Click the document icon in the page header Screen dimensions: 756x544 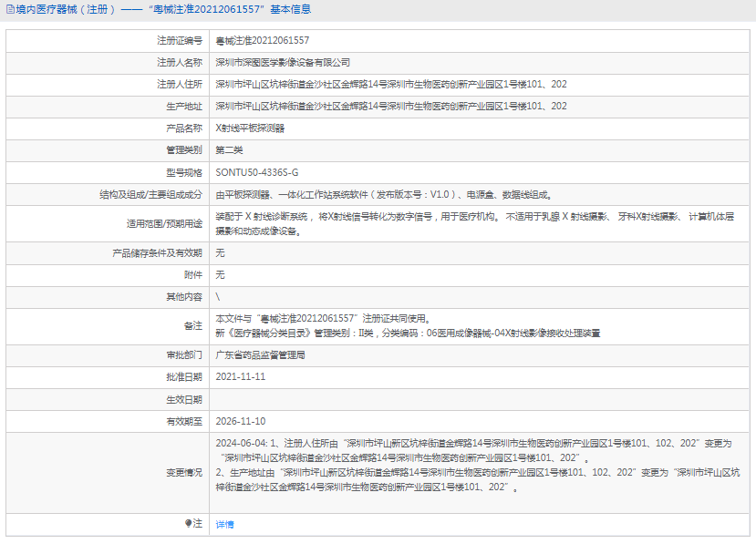[9, 10]
